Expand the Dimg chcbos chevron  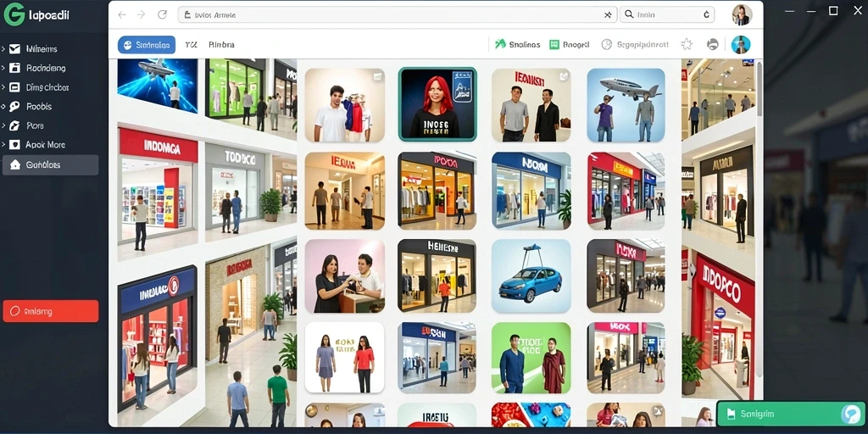[x=3, y=87]
